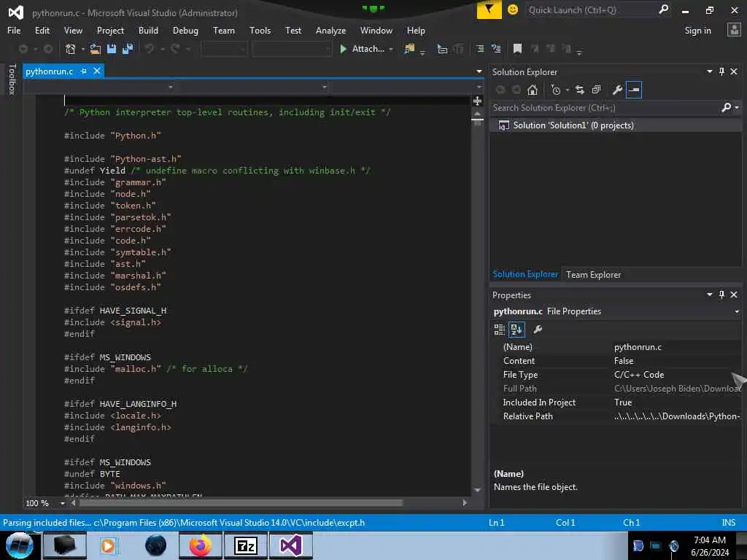This screenshot has height=560, width=747.
Task: Click the New Project toolbar icon
Action: tap(71, 49)
